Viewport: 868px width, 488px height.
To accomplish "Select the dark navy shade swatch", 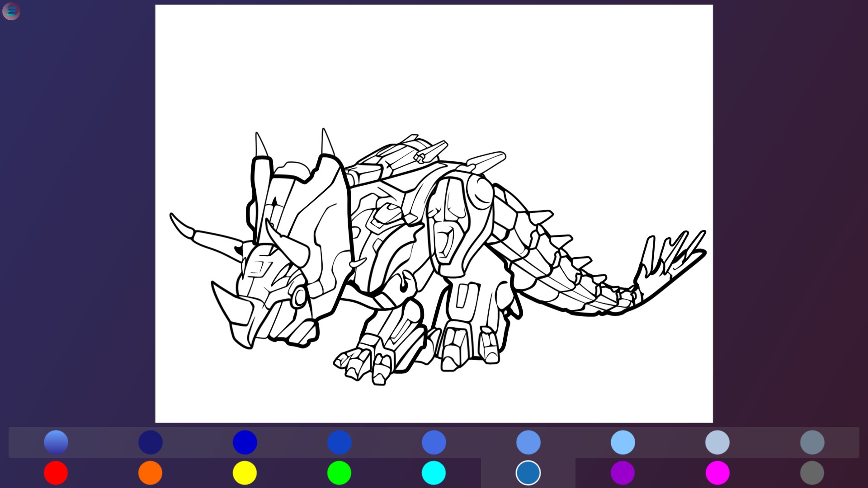I will pos(151,442).
